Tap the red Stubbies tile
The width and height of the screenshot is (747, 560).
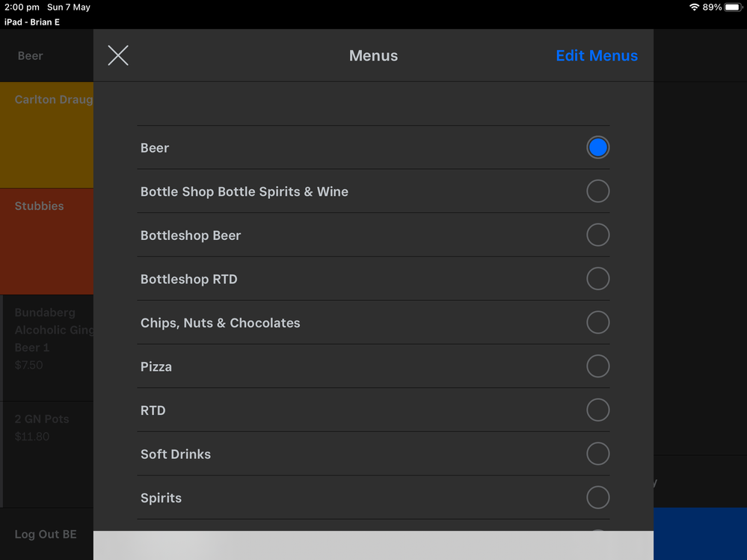tap(47, 241)
